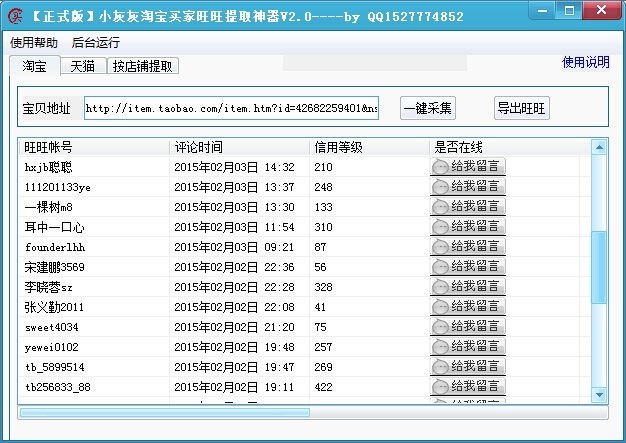Open the 使用说明 link
The width and height of the screenshot is (626, 443).
tap(585, 62)
